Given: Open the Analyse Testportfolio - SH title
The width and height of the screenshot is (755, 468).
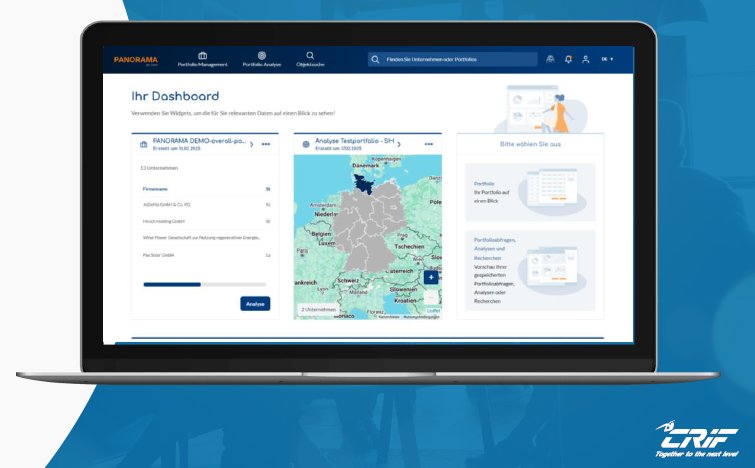Looking at the screenshot, I should (x=354, y=141).
